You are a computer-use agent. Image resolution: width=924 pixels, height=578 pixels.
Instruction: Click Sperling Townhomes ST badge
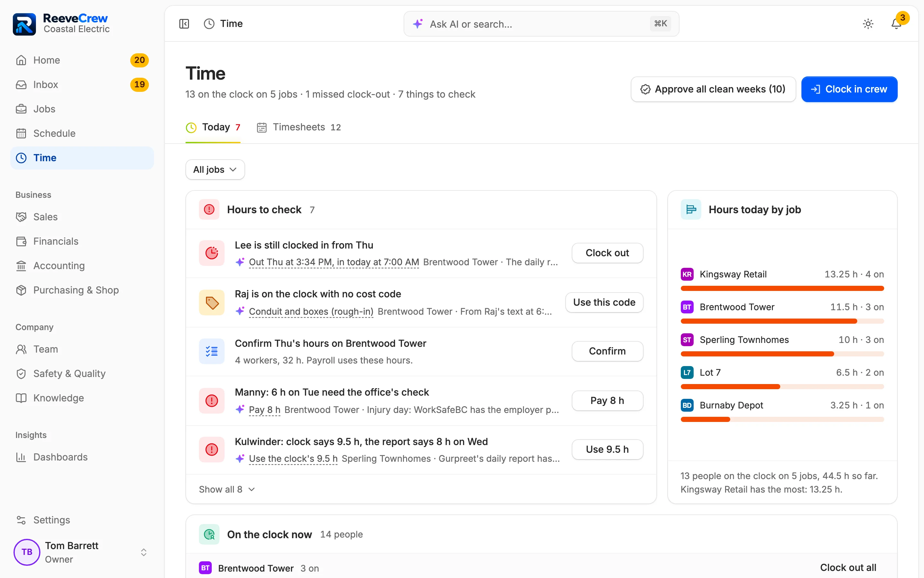pyautogui.click(x=687, y=339)
